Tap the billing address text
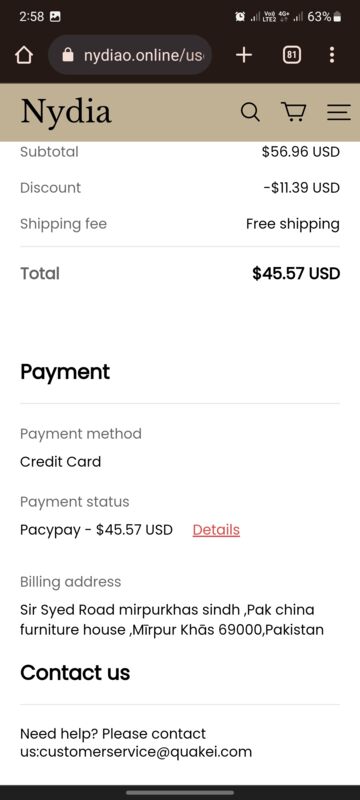This screenshot has height=800, width=360. (172, 620)
